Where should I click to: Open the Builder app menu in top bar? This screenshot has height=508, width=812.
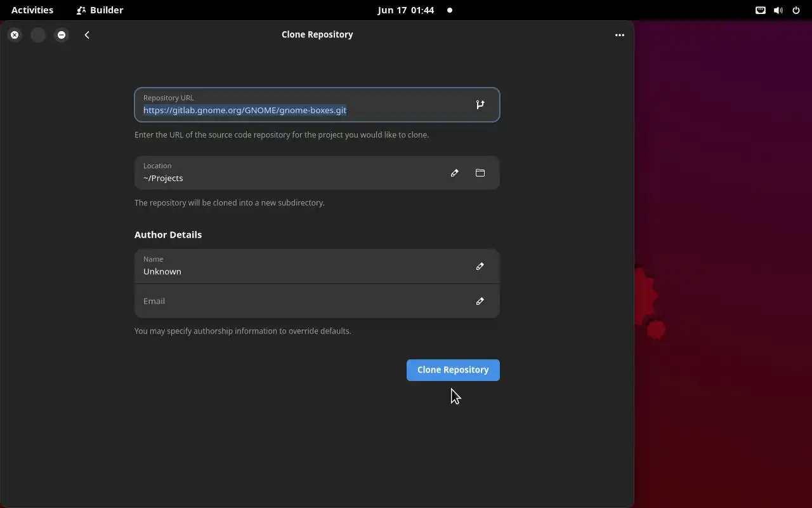100,10
